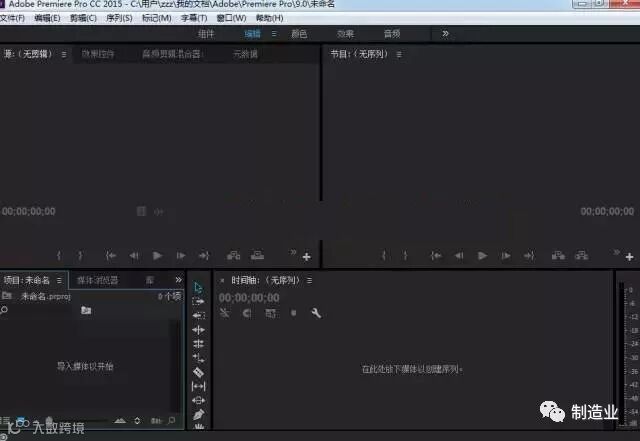Viewport: 640px width, 441px height.
Task: Select the Track Select Backward tool
Action: (x=198, y=316)
